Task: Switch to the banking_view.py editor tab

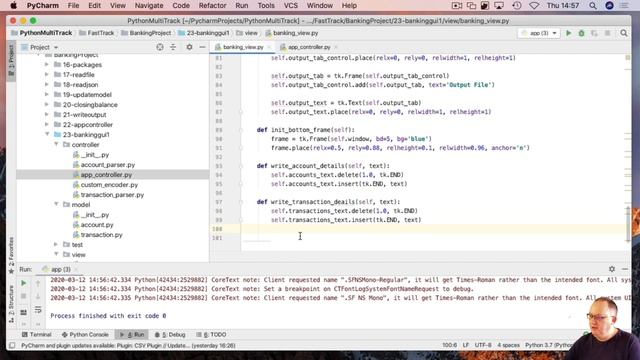Action: pyautogui.click(x=242, y=47)
